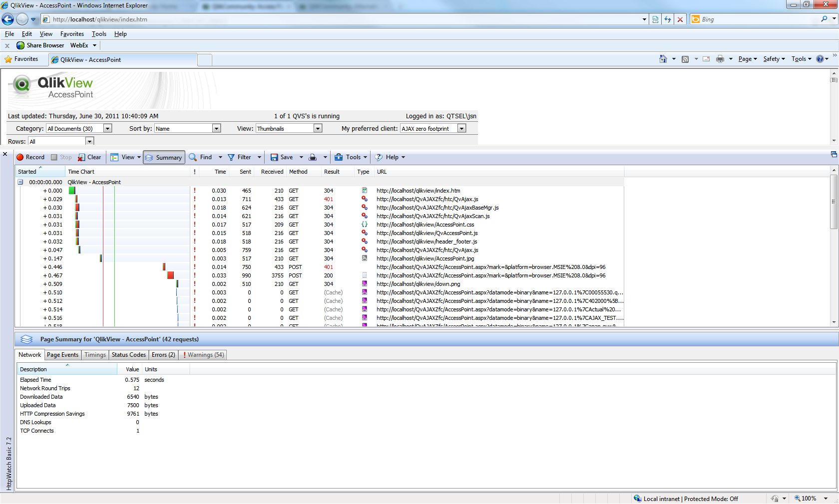
Task: Start recording with the Record button
Action: pyautogui.click(x=30, y=157)
